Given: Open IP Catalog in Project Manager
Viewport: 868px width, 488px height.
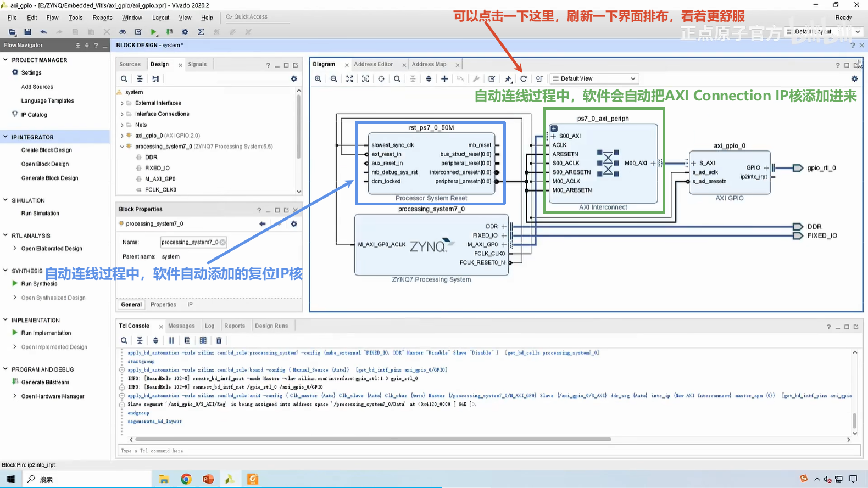Looking at the screenshot, I should (x=34, y=115).
